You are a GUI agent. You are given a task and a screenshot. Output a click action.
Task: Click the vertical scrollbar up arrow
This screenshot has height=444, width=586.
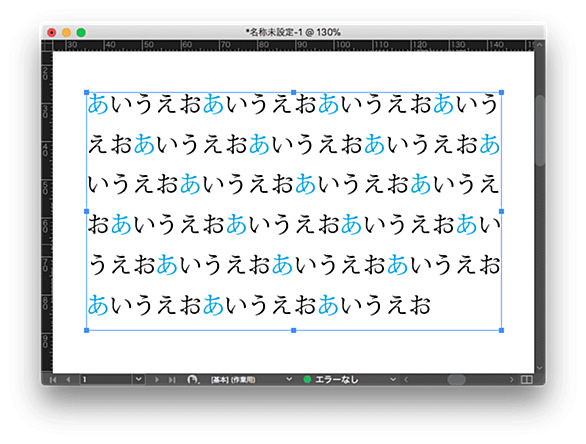539,45
